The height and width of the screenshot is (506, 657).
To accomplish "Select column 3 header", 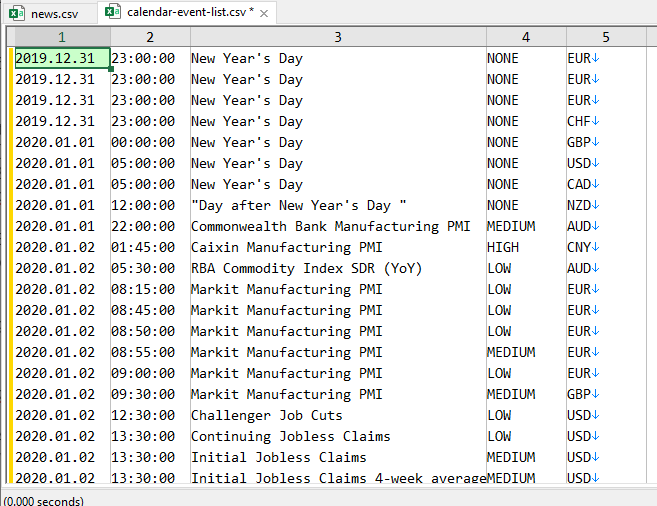I will [x=338, y=37].
